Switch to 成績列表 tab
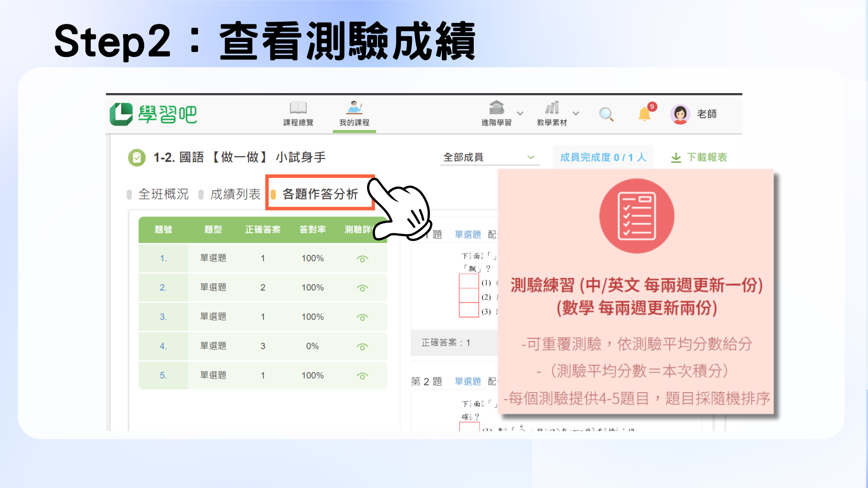Image resolution: width=868 pixels, height=488 pixels. click(235, 194)
